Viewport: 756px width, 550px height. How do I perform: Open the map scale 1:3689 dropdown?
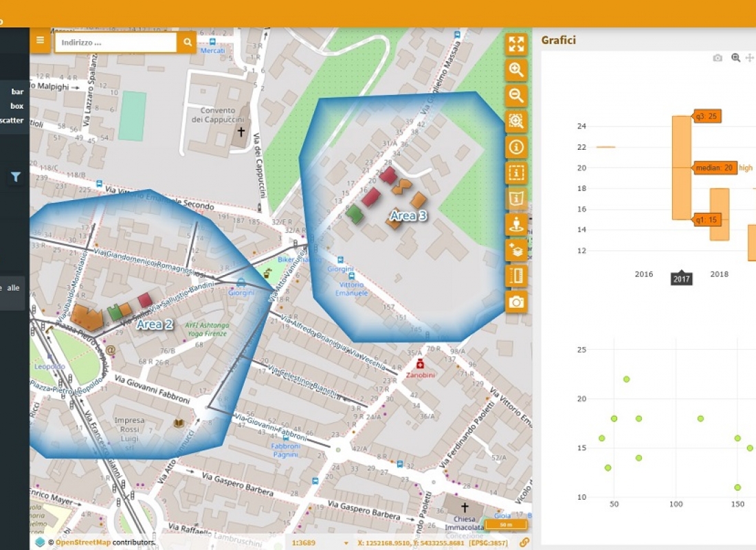tap(319, 542)
